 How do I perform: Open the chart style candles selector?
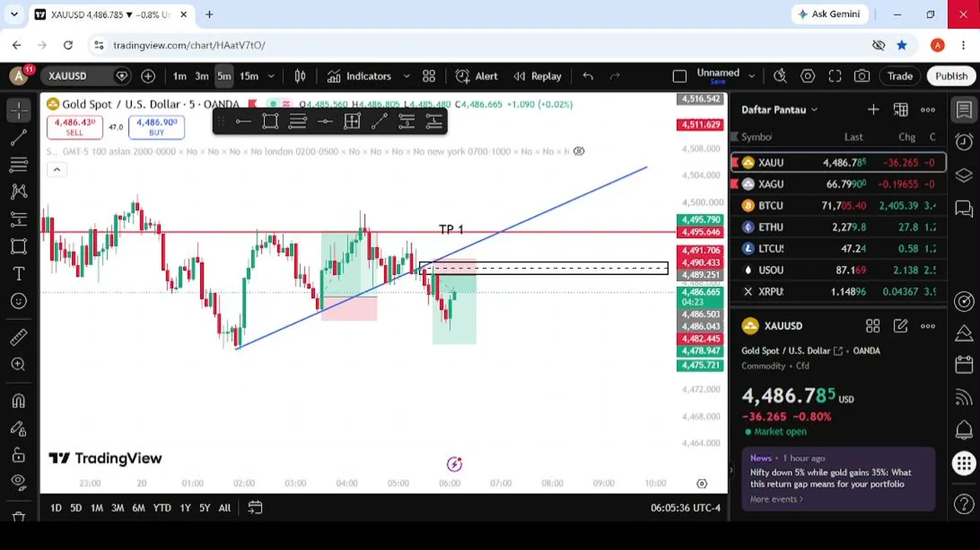pyautogui.click(x=300, y=76)
